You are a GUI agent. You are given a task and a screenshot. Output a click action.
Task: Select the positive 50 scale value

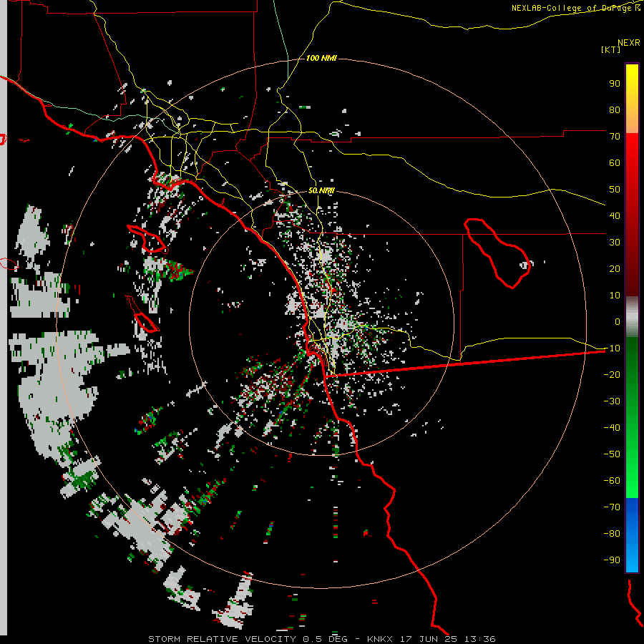[615, 190]
